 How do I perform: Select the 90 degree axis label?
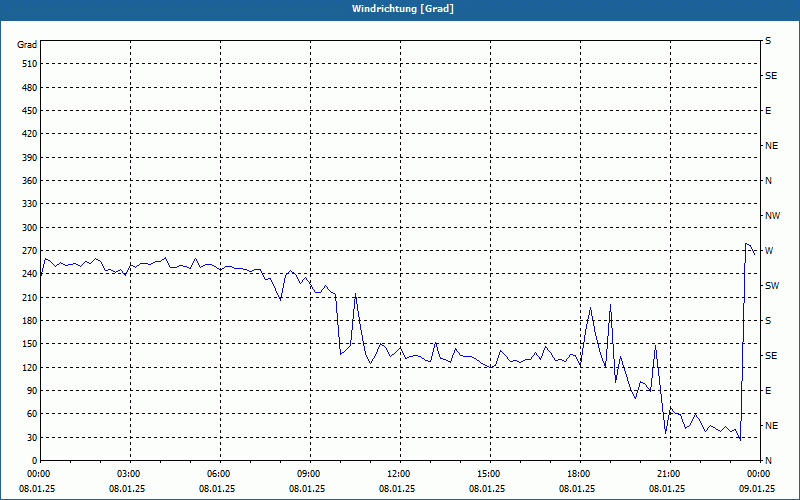click(32, 391)
